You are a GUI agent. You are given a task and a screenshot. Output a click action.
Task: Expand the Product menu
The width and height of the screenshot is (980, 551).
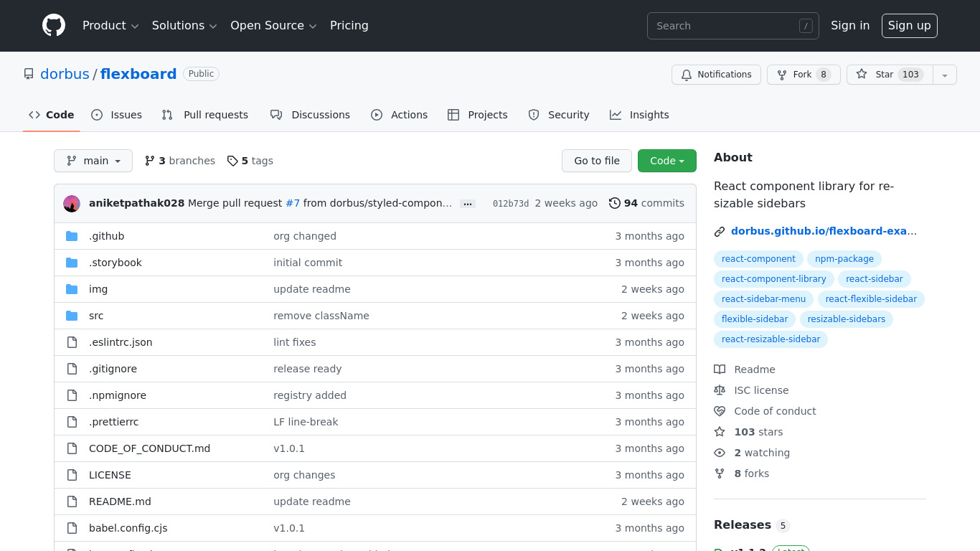pyautogui.click(x=110, y=25)
